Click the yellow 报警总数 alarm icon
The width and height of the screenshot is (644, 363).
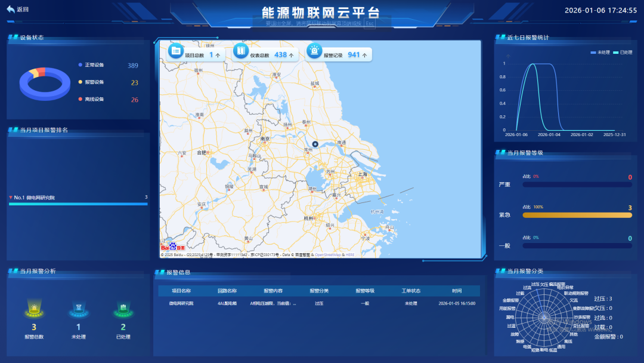[34, 309]
